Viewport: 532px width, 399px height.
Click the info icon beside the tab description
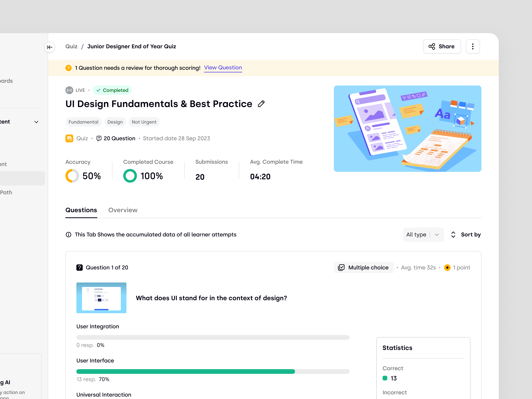pos(68,235)
